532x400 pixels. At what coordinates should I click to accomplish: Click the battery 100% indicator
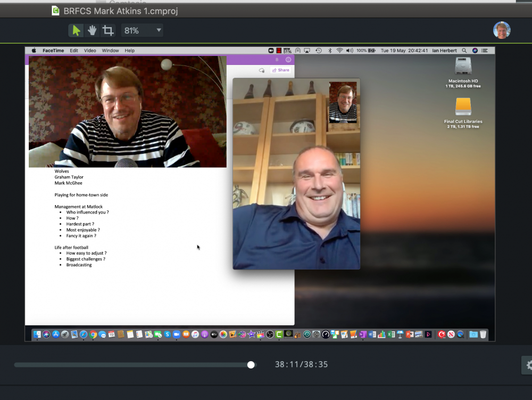coord(366,51)
